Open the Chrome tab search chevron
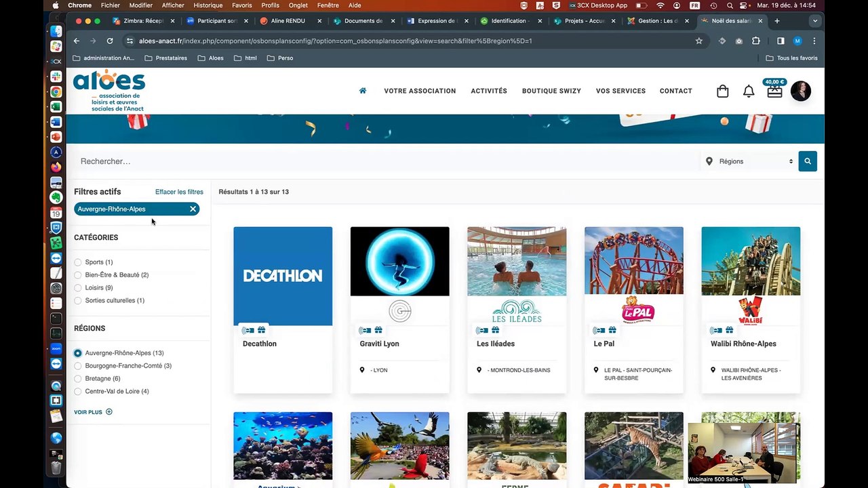868x488 pixels. (x=815, y=21)
